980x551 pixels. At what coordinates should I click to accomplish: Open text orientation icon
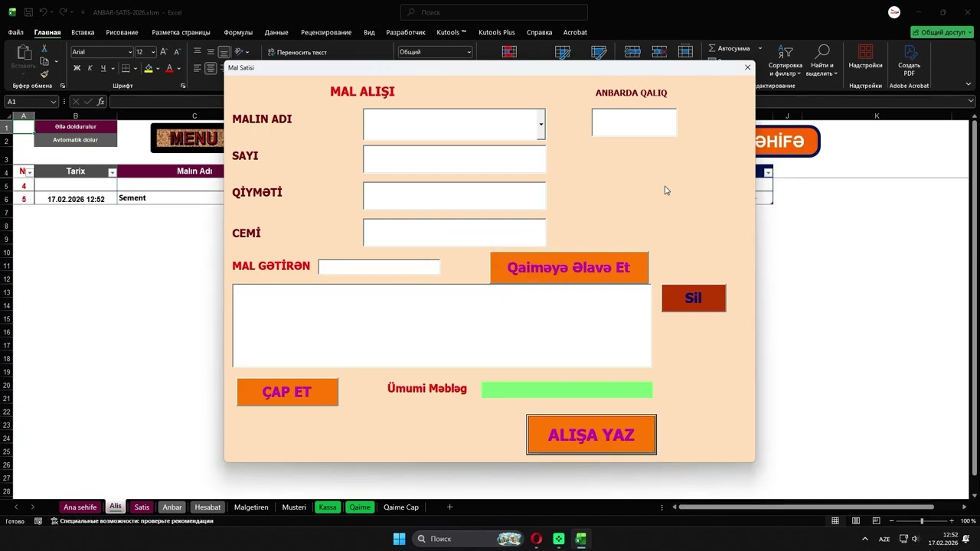(x=239, y=52)
